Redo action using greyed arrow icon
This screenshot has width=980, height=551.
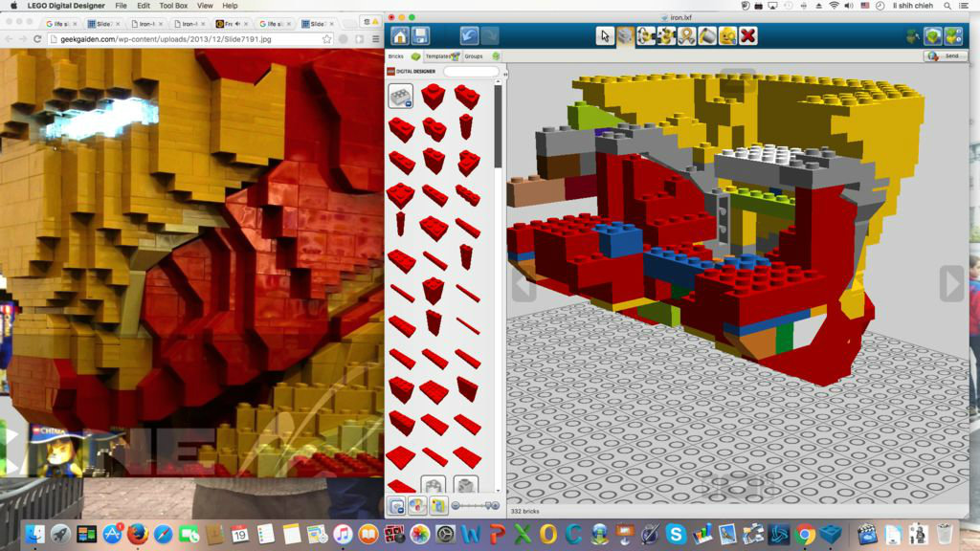(489, 35)
